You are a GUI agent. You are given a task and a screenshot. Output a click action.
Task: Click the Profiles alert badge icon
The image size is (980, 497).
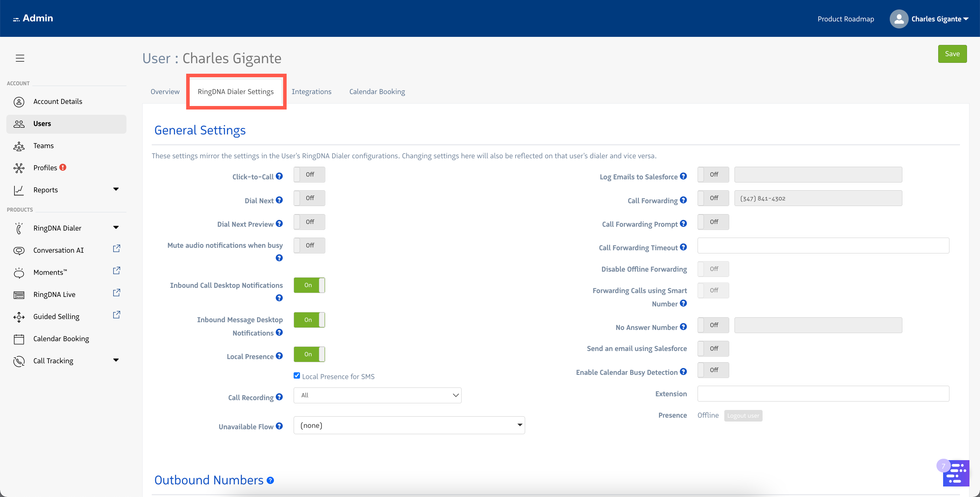click(63, 167)
